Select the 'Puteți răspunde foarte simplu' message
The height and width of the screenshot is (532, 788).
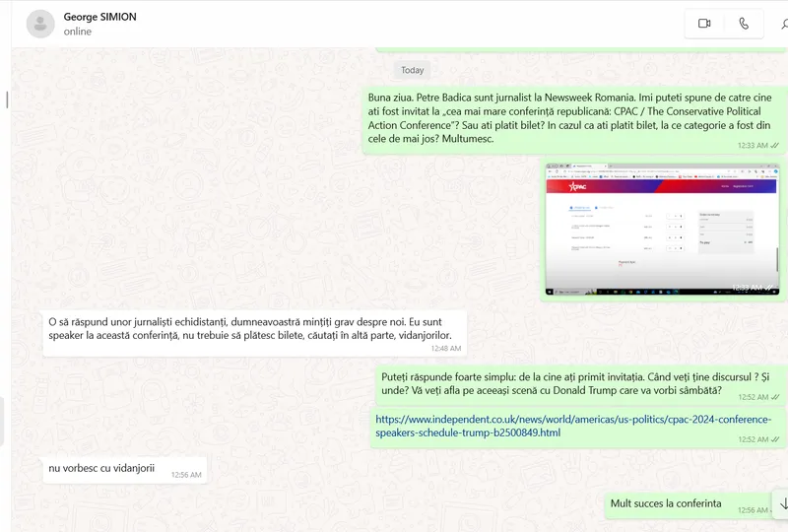coord(571,382)
